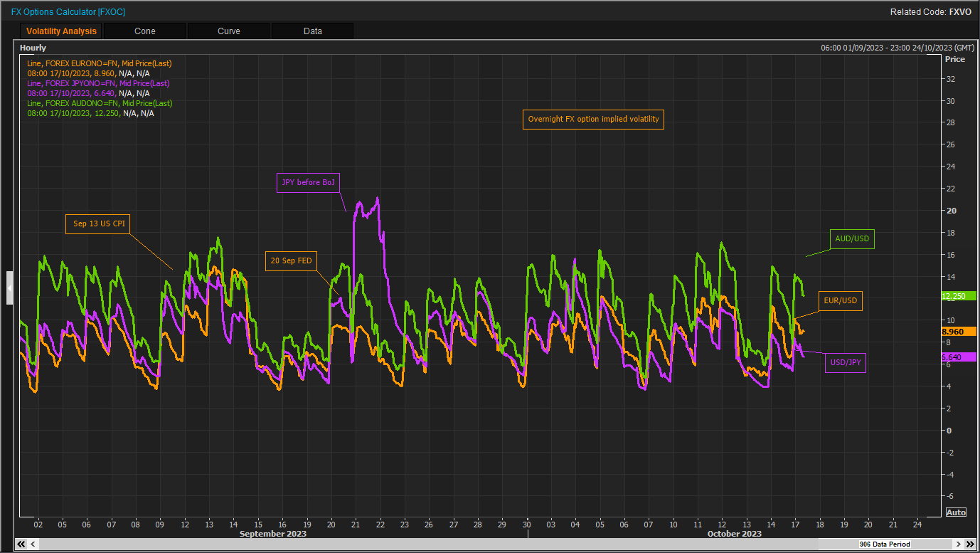Click the 906 Data Period scrollbar thumb

885,544
